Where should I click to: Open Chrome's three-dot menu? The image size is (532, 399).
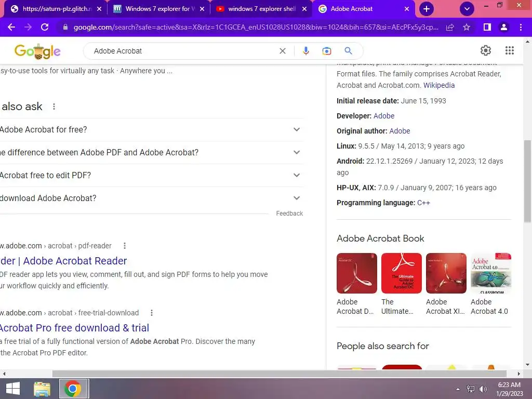(x=521, y=27)
